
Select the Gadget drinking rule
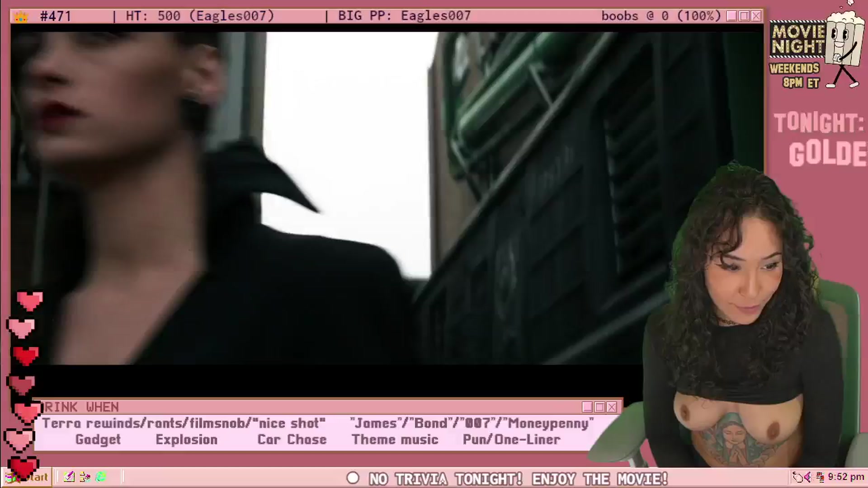point(98,440)
